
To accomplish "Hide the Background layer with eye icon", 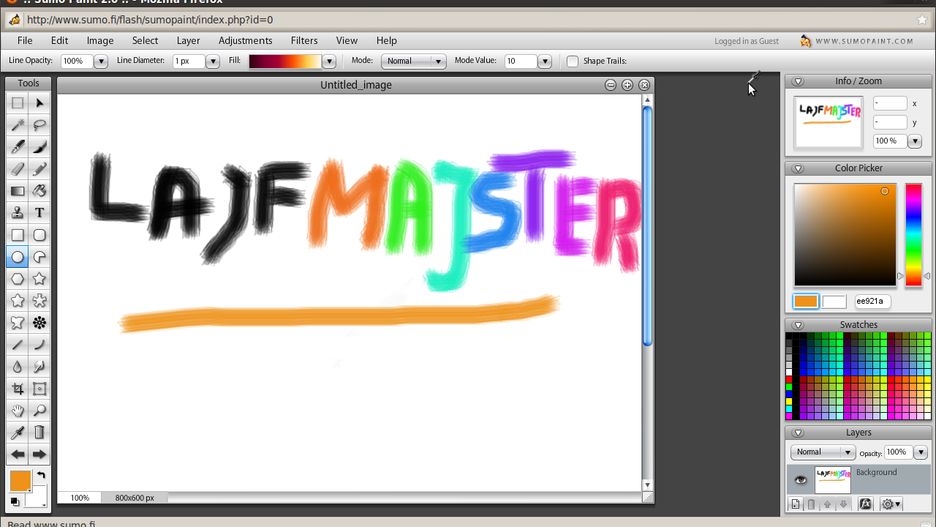I will pyautogui.click(x=800, y=480).
